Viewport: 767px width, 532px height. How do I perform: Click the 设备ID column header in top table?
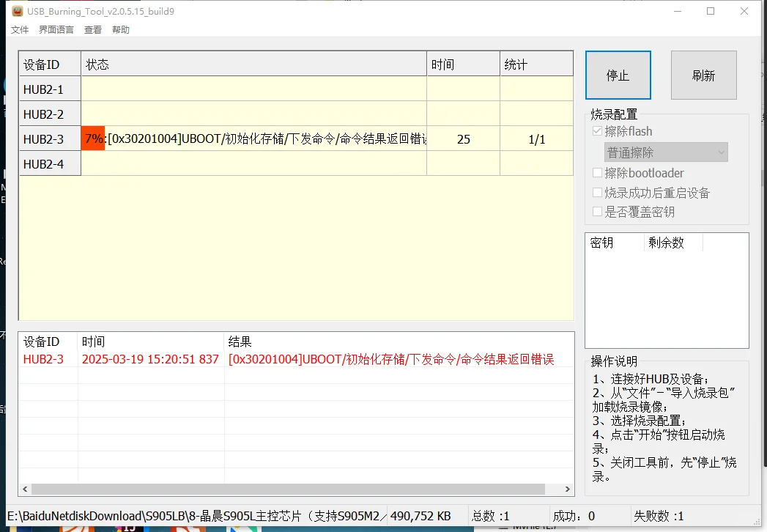(50, 64)
